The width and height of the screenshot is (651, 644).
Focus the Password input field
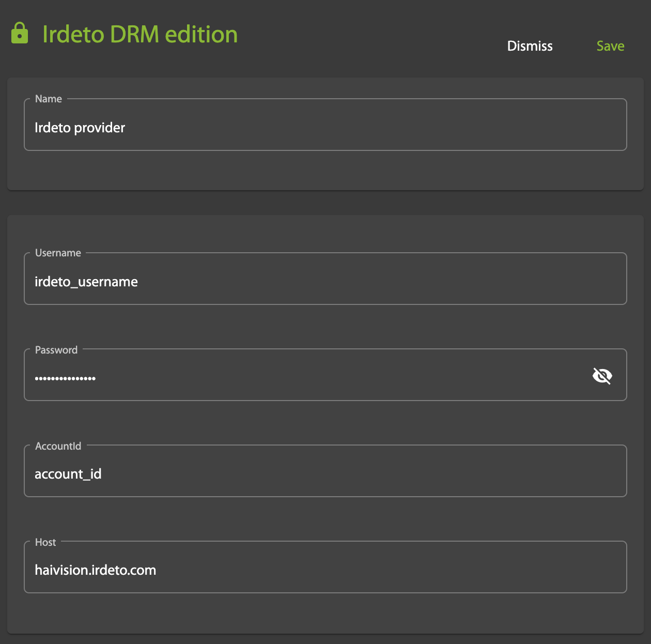[310, 377]
